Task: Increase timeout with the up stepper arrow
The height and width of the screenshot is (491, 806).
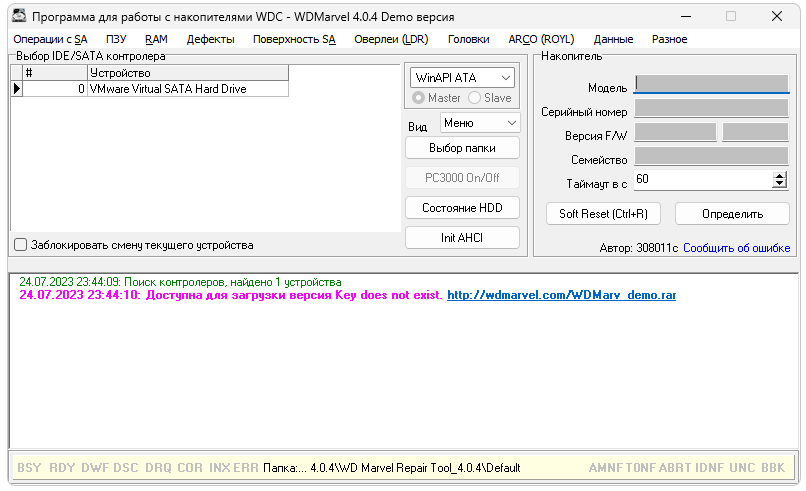Action: (x=779, y=176)
